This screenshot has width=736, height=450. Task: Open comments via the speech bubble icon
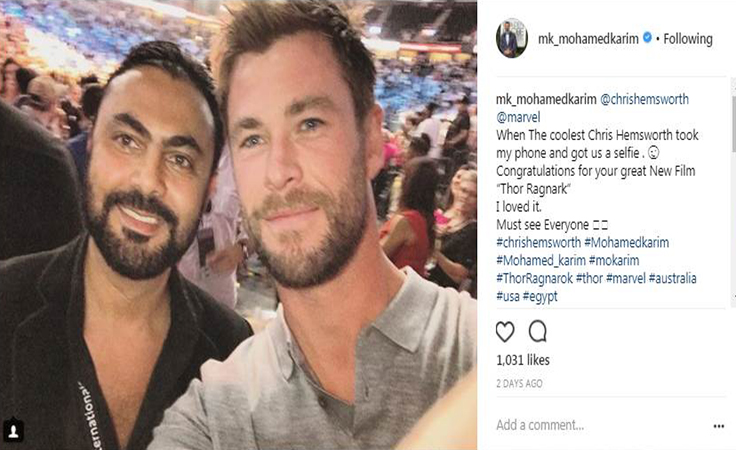coord(537,331)
